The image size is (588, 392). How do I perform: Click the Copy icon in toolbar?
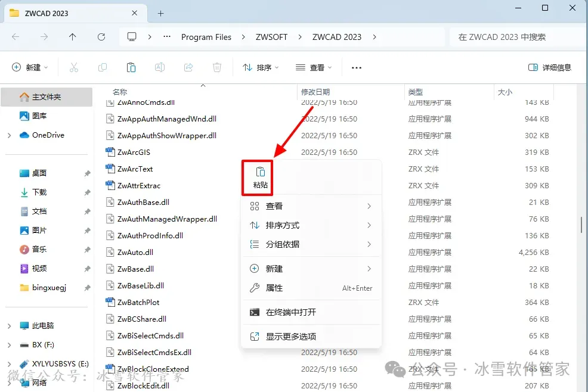pyautogui.click(x=103, y=67)
